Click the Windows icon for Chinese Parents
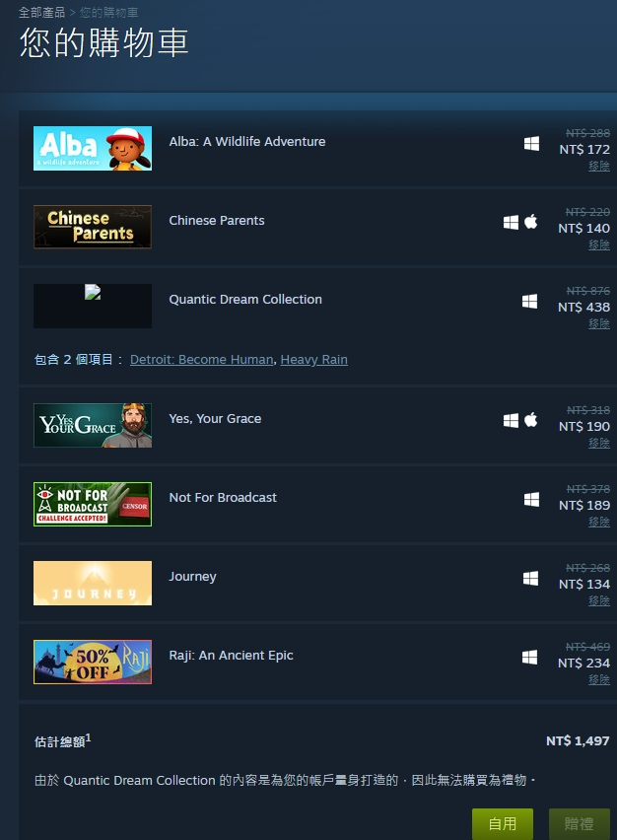 pos(511,222)
